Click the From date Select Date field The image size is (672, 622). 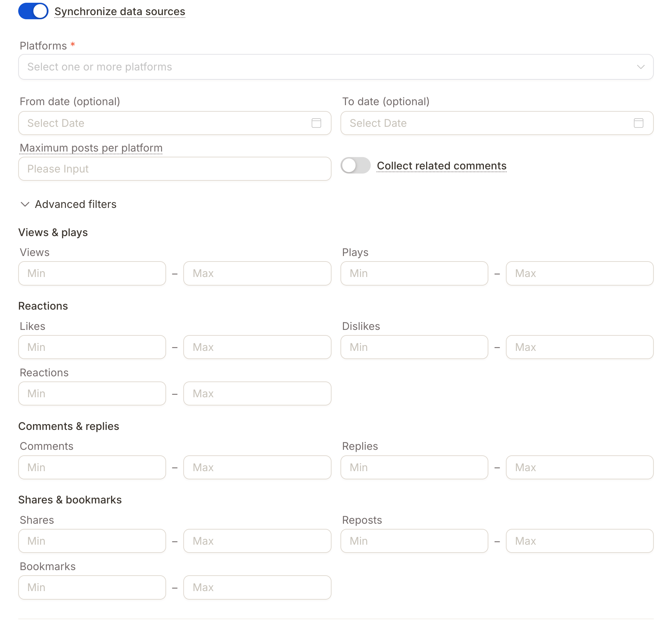[175, 123]
